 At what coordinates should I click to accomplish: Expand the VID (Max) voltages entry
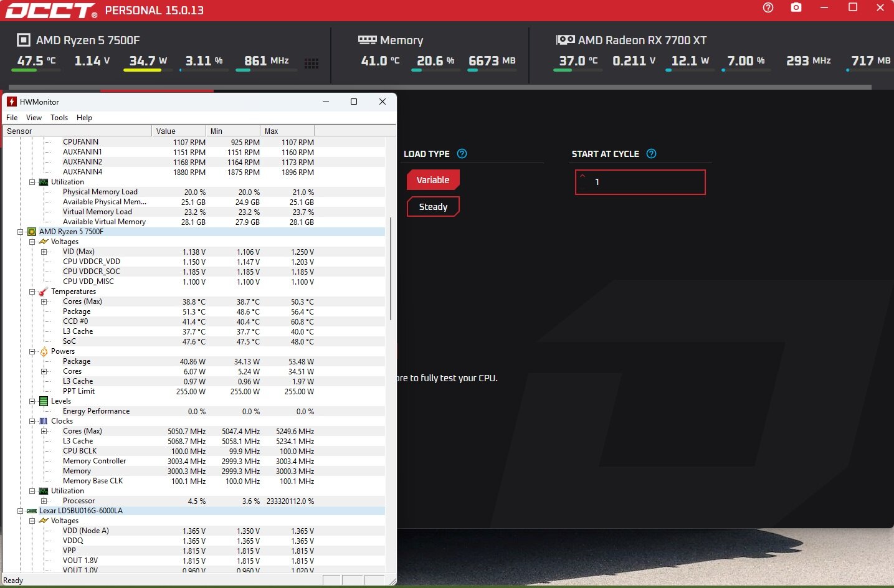click(44, 252)
